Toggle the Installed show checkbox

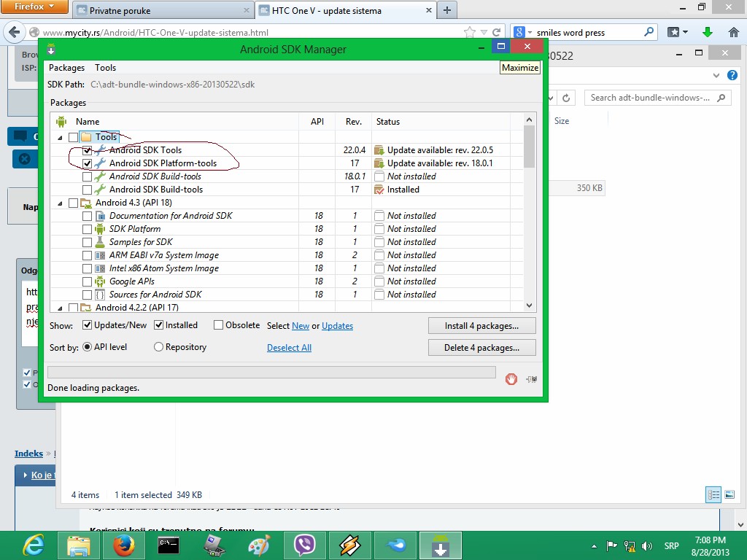(158, 325)
